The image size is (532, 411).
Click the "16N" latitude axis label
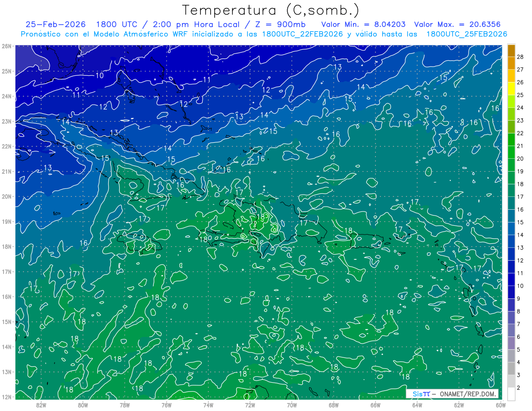pyautogui.click(x=6, y=297)
